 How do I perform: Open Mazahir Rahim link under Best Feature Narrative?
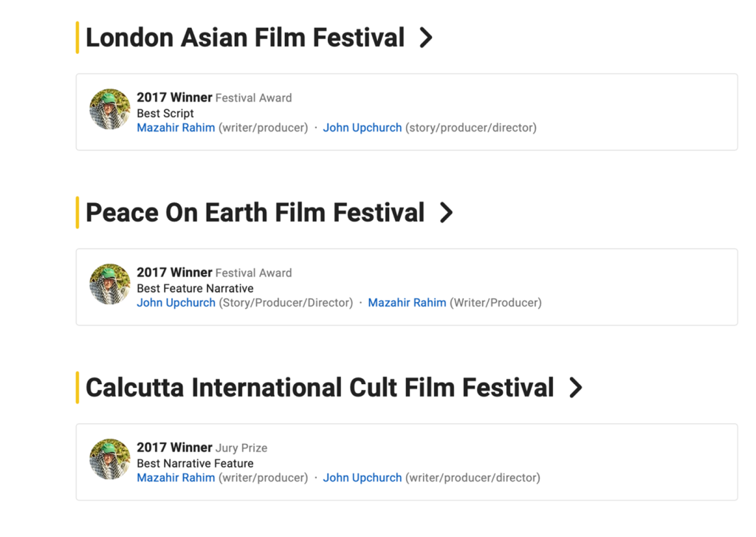coord(407,303)
